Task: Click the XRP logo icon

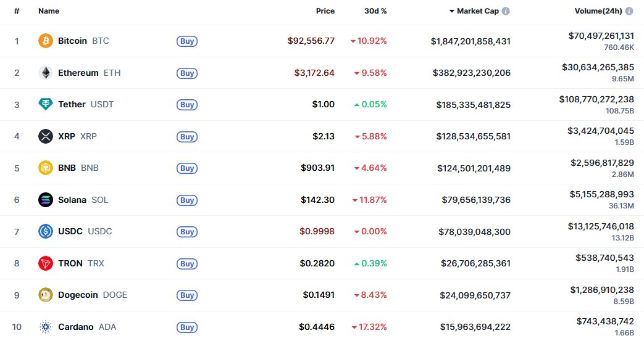Action: tap(46, 136)
